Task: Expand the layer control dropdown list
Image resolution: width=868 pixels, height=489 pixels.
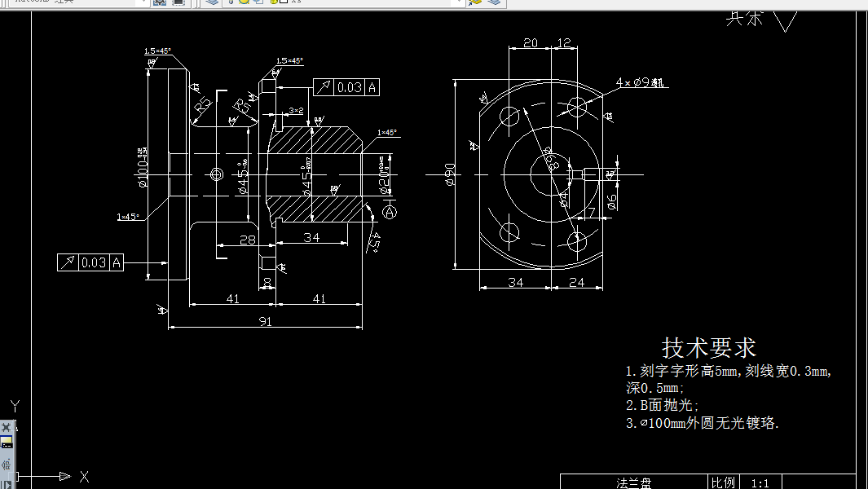Action: coord(459,3)
